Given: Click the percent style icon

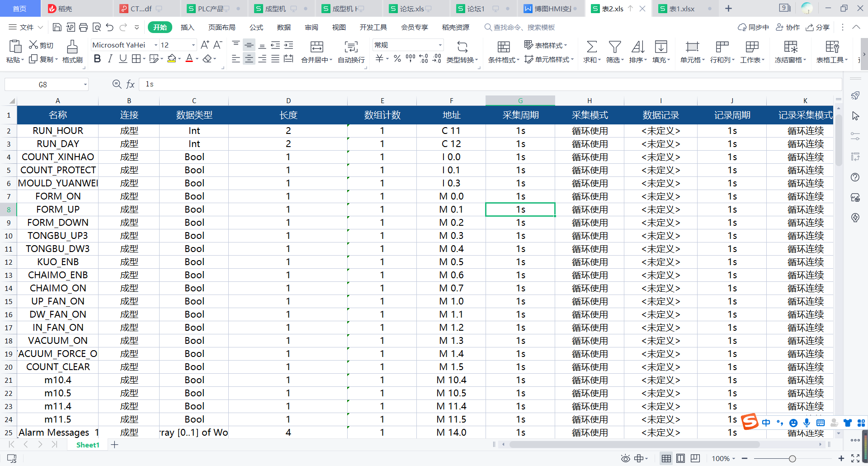Looking at the screenshot, I should coord(397,59).
